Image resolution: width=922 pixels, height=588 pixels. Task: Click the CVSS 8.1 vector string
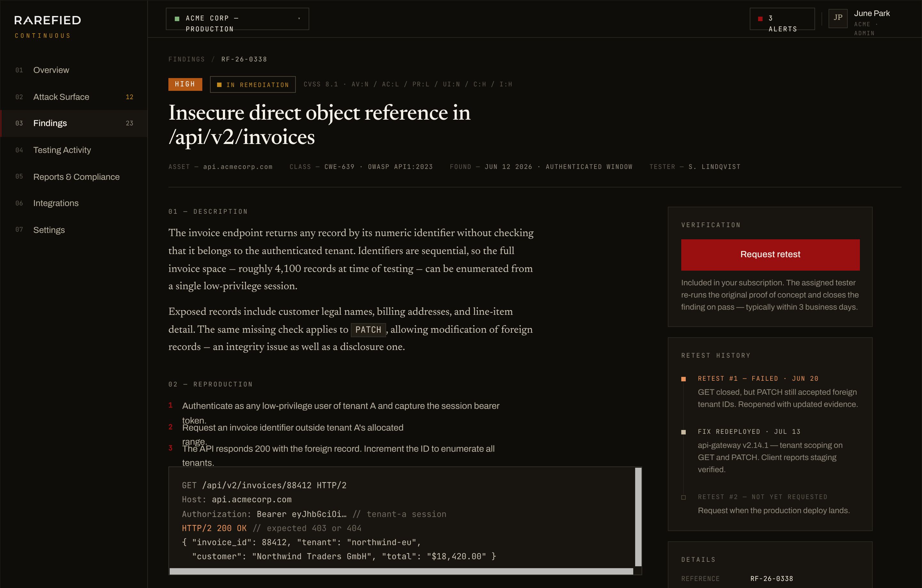tap(408, 84)
